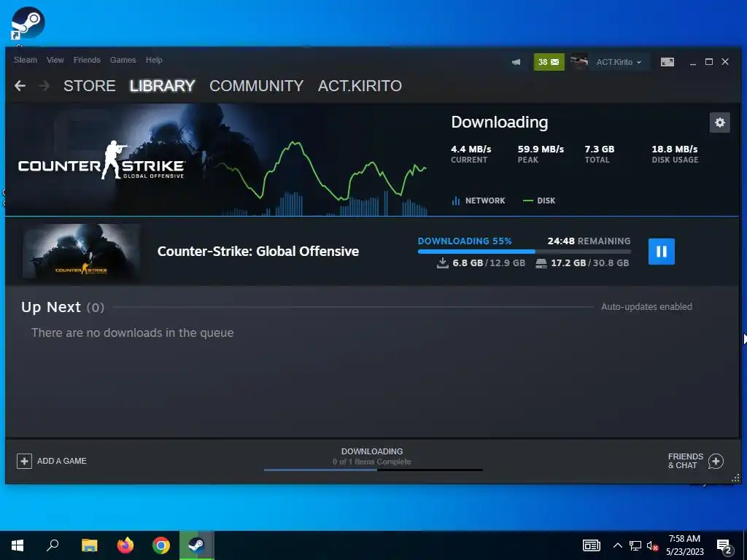Click the download size arrow icon
Screen dimensions: 747x560
click(443, 262)
